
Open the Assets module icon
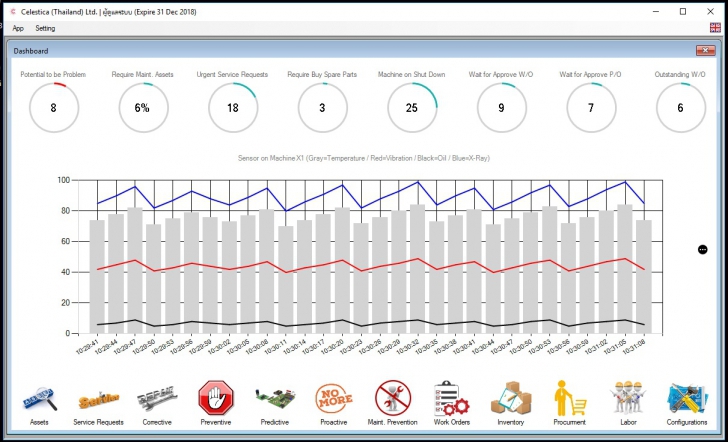click(x=39, y=399)
